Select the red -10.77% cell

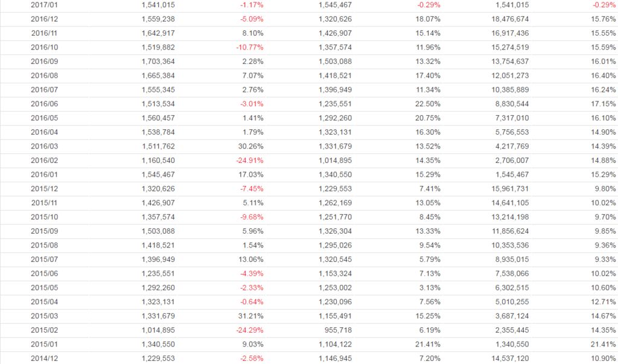[x=249, y=47]
